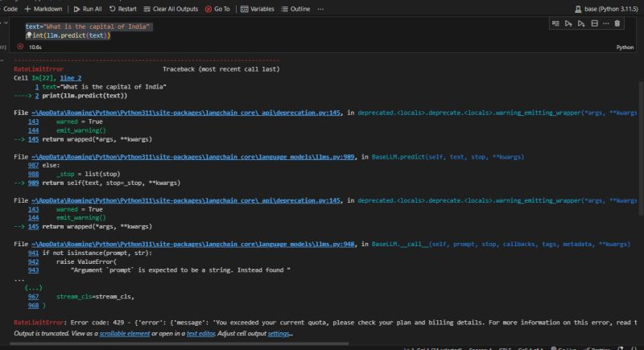The image size is (644, 350).
Task: Open output in 'text editor' link
Action: 200,334
